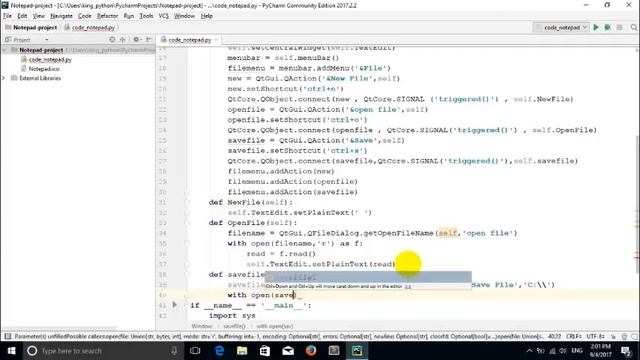The width and height of the screenshot is (640, 360).
Task: Open the Code menu
Action: point(84,16)
